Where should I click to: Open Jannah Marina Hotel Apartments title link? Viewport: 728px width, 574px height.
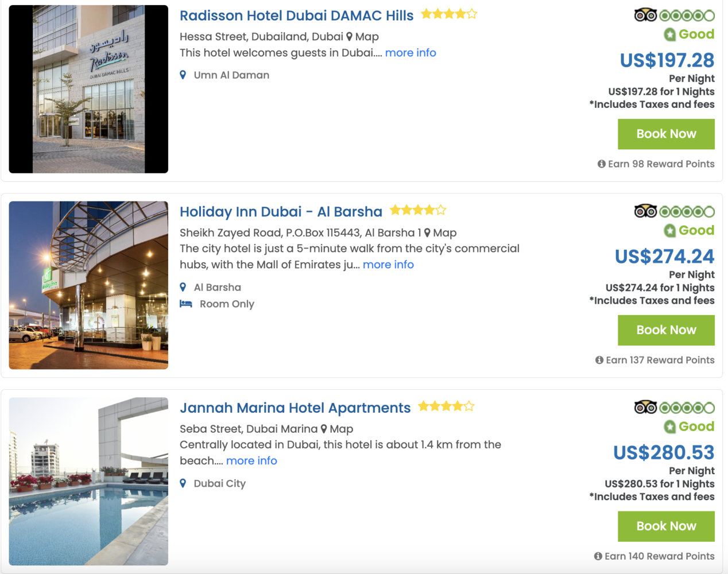(x=295, y=408)
